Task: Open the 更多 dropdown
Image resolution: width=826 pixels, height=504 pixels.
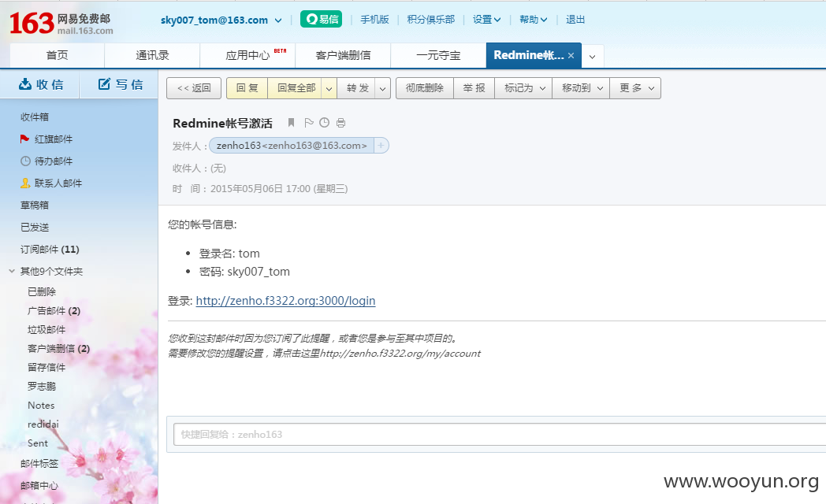Action: [635, 88]
